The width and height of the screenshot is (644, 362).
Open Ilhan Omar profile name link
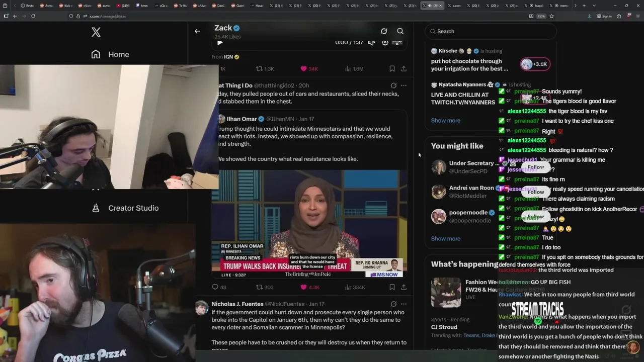[x=242, y=119]
